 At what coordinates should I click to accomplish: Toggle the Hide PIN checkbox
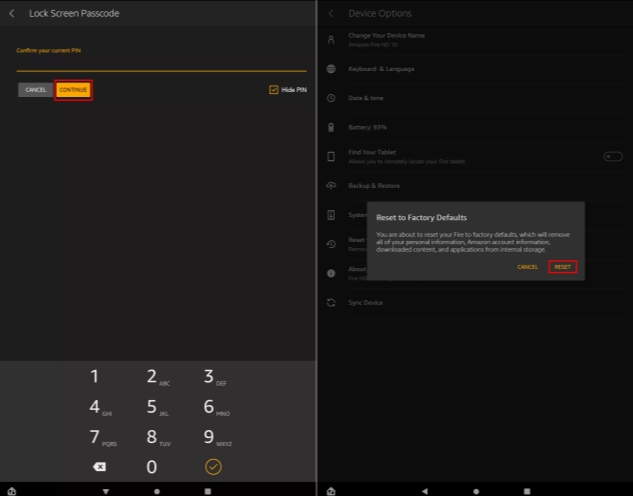(274, 90)
